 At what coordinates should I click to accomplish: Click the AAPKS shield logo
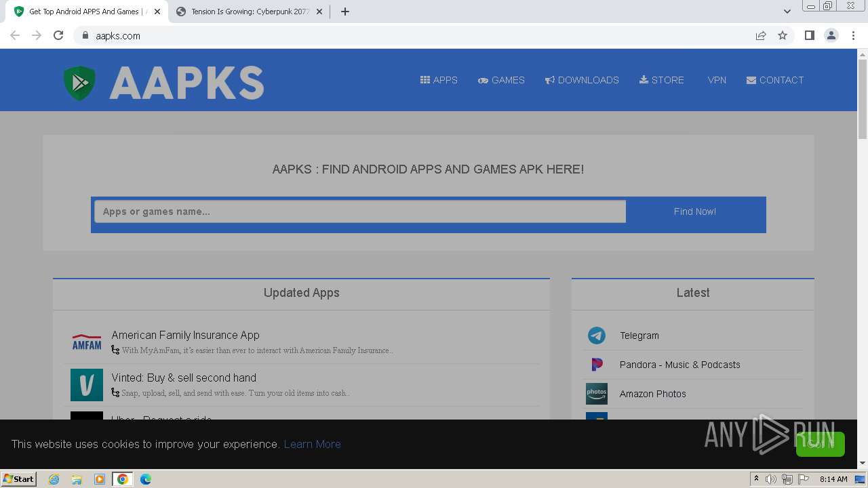pyautogui.click(x=79, y=83)
